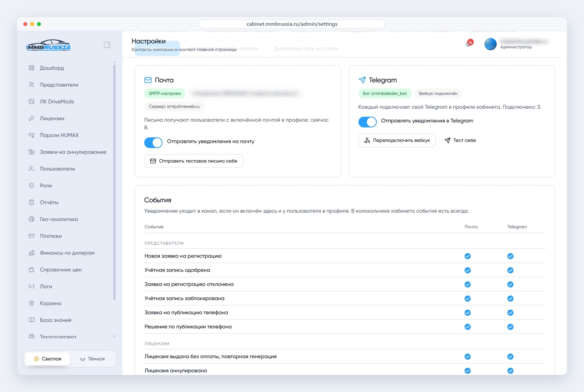584x392 pixels.
Task: Go to Представители section
Action: point(59,85)
